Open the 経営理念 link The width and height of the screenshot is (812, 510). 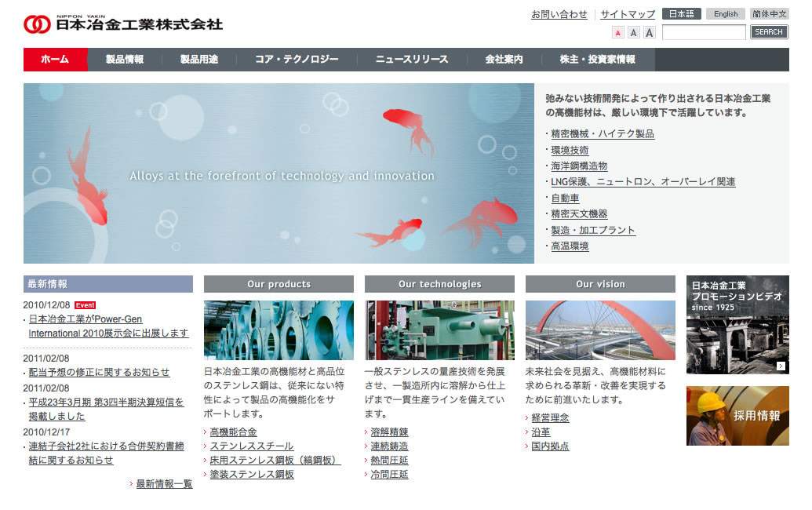[550, 418]
